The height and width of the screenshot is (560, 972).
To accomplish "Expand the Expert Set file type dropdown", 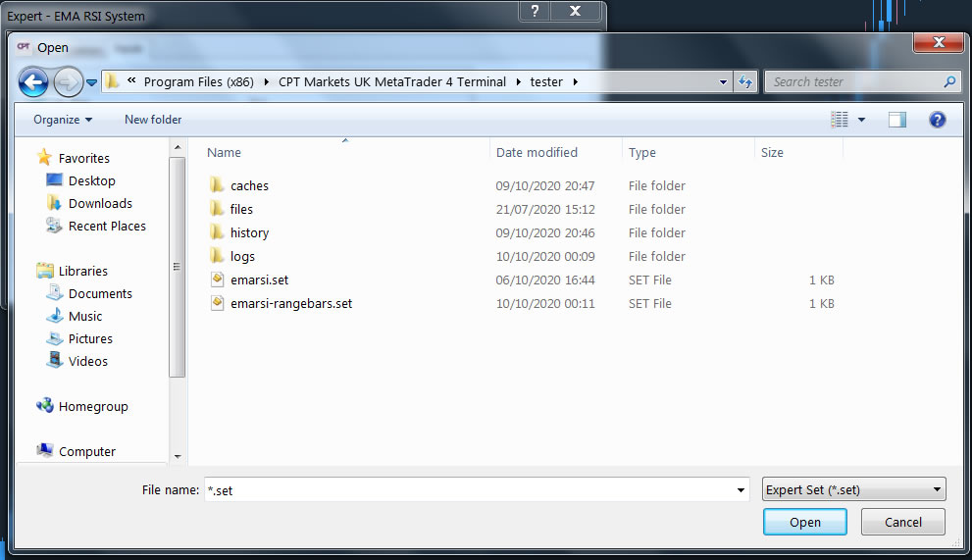I will coord(853,489).
